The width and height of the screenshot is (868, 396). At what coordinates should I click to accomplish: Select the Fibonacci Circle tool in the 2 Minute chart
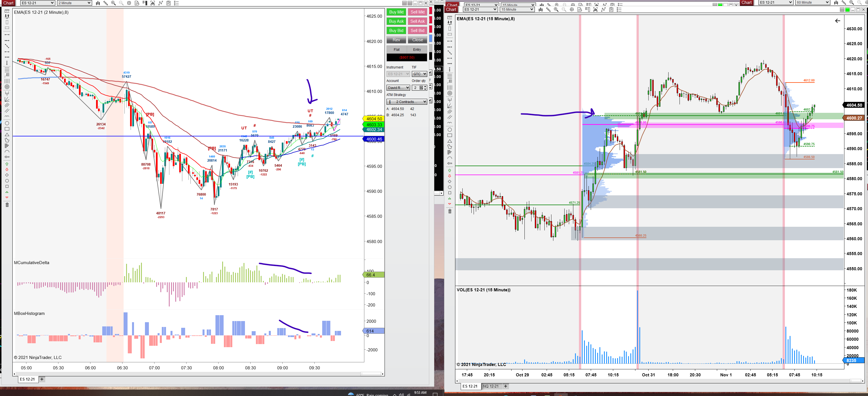pos(7,87)
